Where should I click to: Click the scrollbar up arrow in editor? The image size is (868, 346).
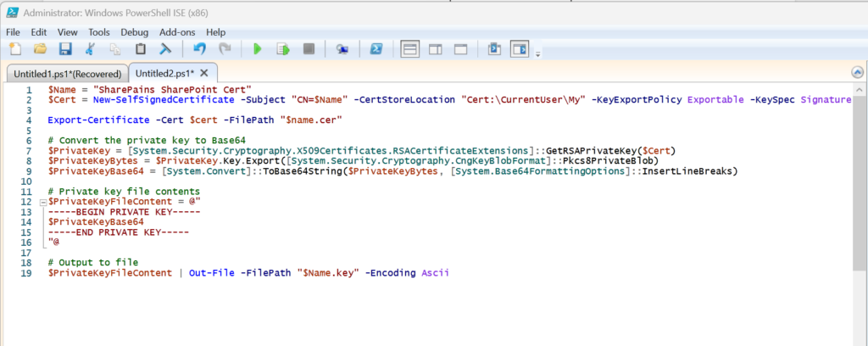tap(860, 90)
